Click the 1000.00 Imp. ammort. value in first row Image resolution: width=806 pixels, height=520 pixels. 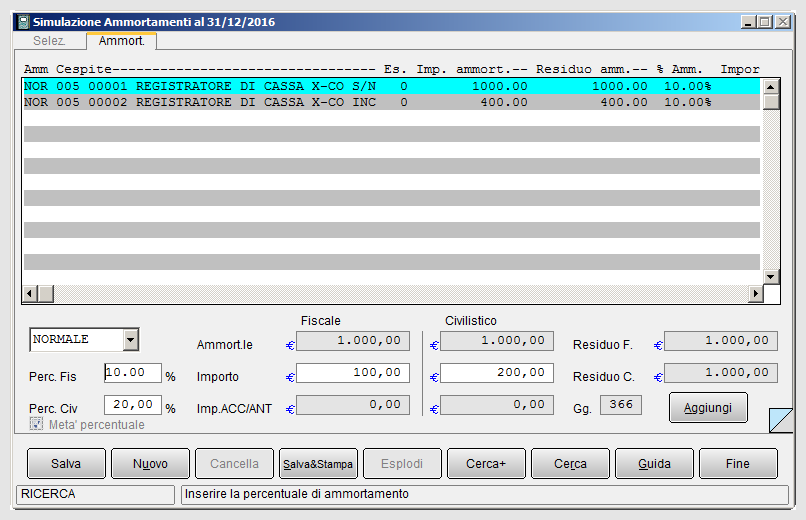tap(500, 86)
